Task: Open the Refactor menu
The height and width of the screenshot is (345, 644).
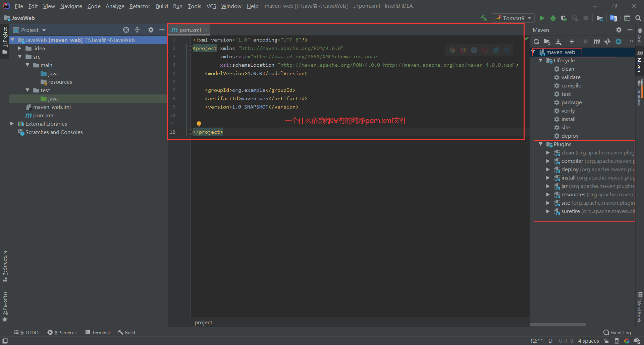Action: click(140, 6)
